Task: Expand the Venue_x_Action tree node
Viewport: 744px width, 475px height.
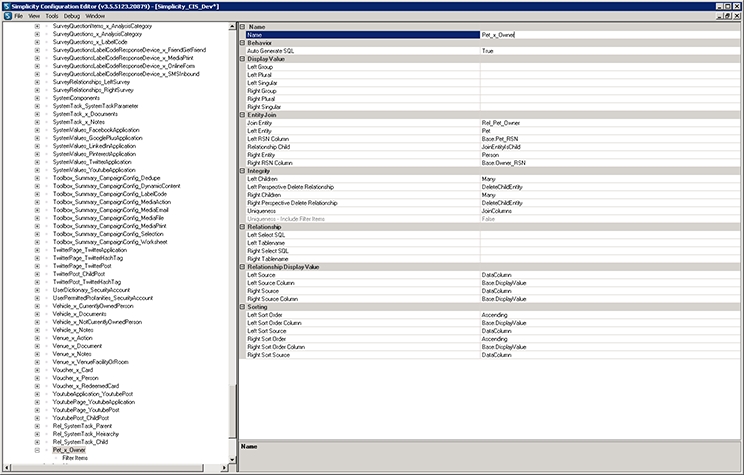Action: (x=37, y=338)
